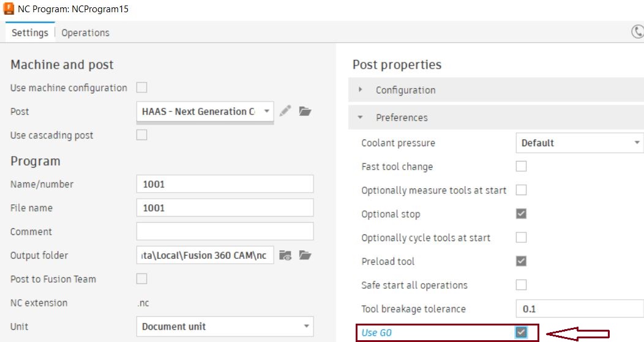
Task: Open the Unit dropdown menu
Action: 225,326
